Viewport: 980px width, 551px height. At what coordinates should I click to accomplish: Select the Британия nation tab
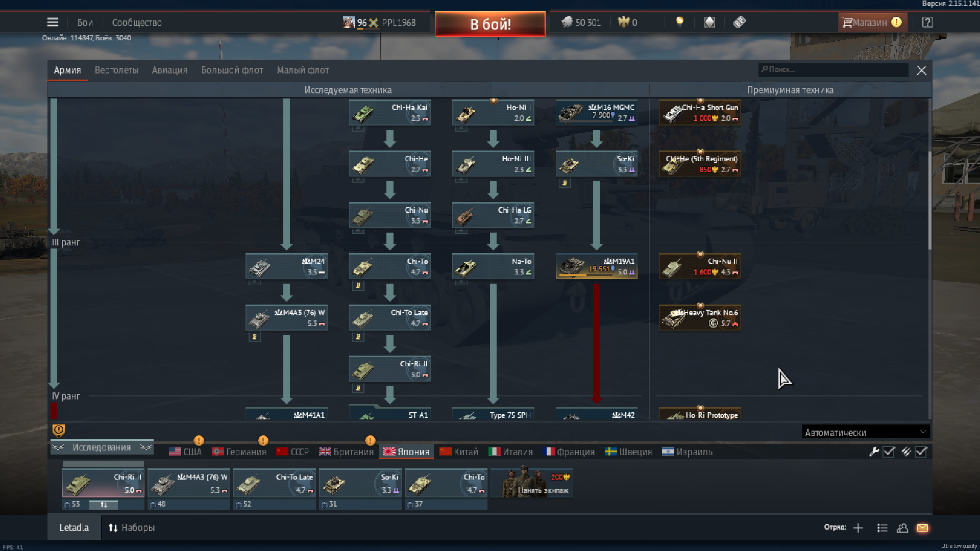click(347, 452)
